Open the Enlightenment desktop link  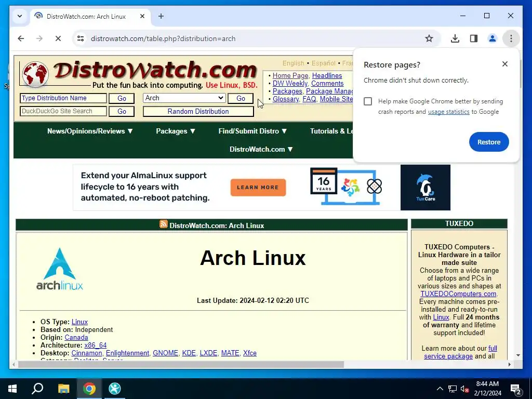128,353
